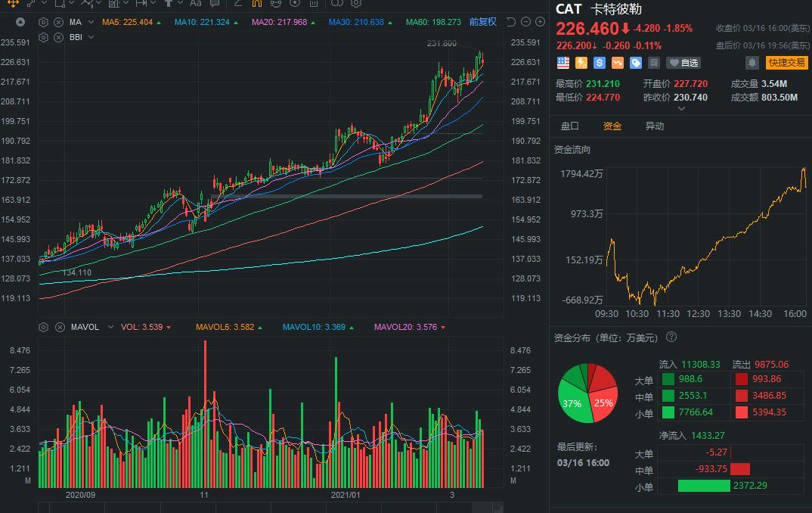Open the MA indicator dropdown arrow

point(91,22)
